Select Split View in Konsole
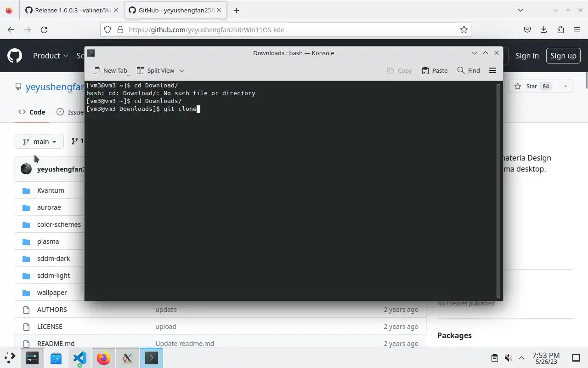Image resolution: width=588 pixels, height=368 pixels. pos(155,70)
